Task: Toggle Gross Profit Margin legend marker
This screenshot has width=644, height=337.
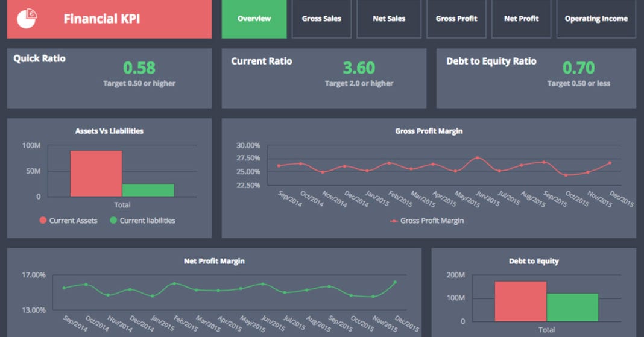Action: (x=394, y=221)
